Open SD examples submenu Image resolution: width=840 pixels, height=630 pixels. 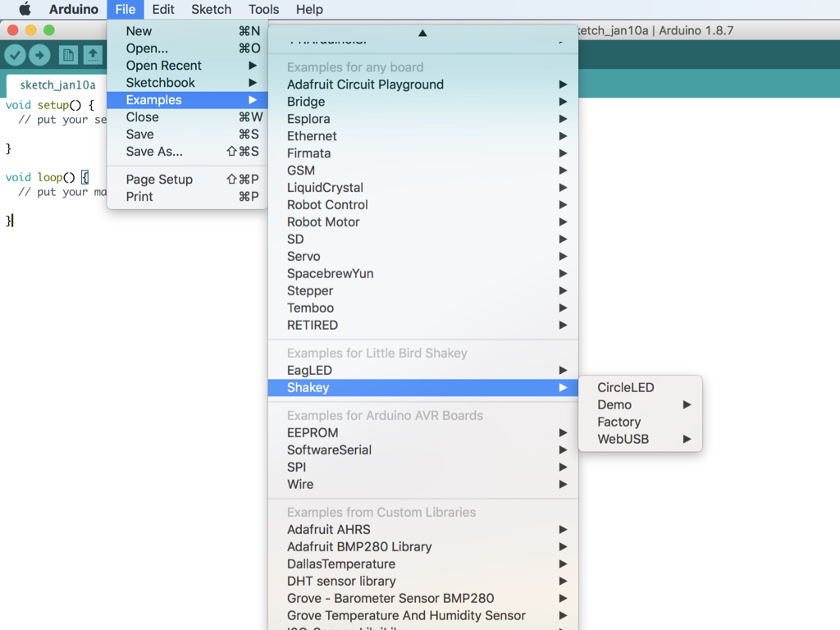(422, 239)
